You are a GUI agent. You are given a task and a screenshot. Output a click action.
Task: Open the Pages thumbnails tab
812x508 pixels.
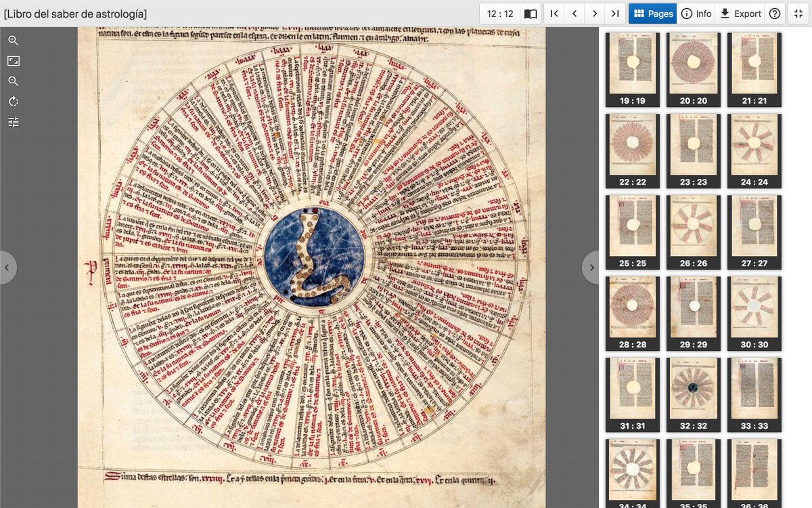point(652,14)
